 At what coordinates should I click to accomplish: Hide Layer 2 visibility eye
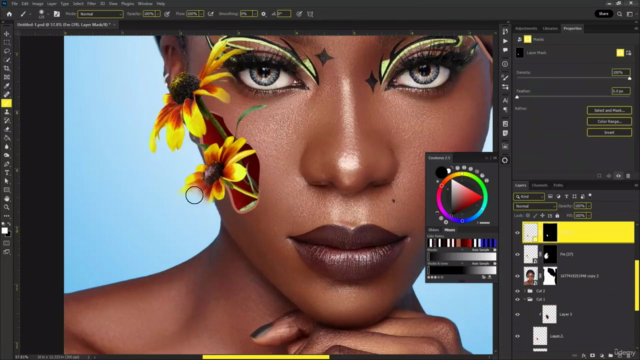pyautogui.click(x=518, y=336)
